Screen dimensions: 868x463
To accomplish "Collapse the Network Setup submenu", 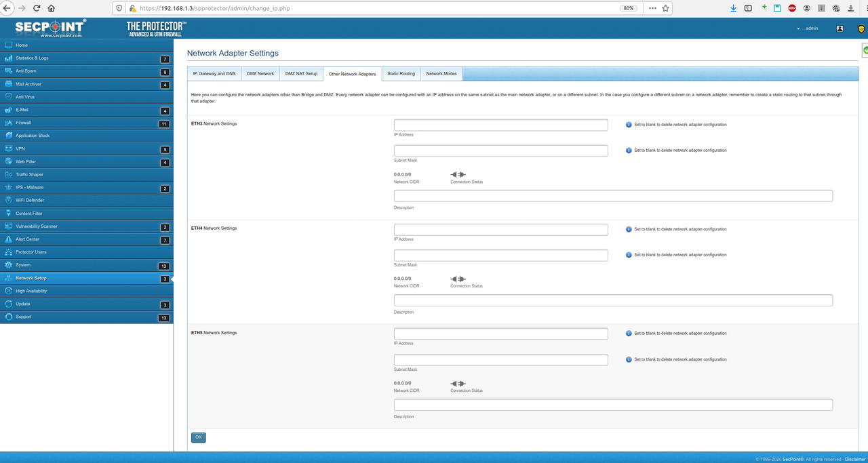I will pyautogui.click(x=165, y=279).
